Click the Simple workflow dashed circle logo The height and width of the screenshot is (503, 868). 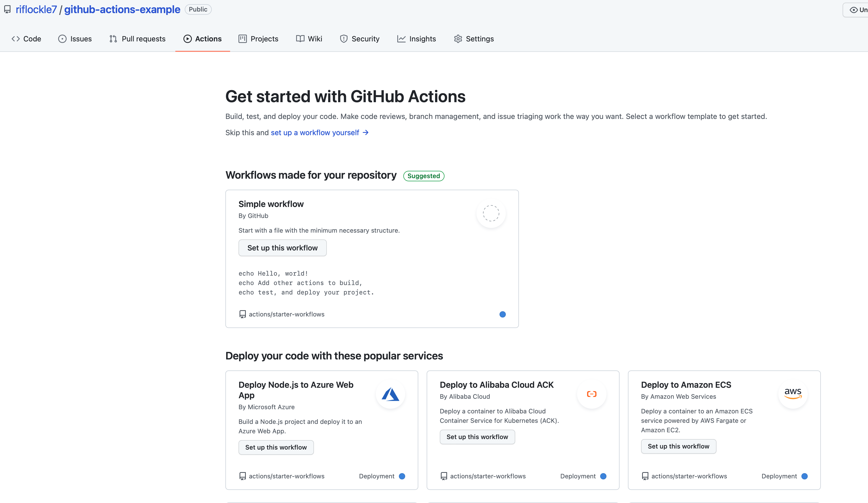[491, 214]
